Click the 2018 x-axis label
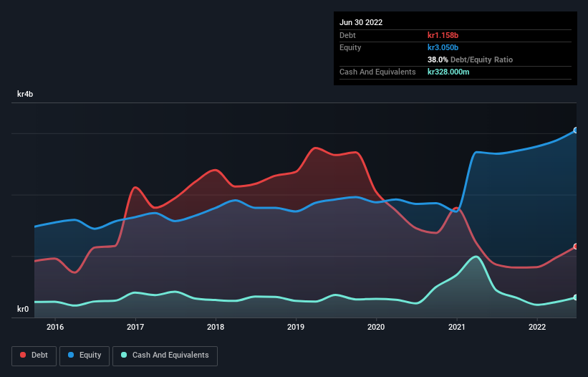588x377 pixels. click(x=216, y=328)
